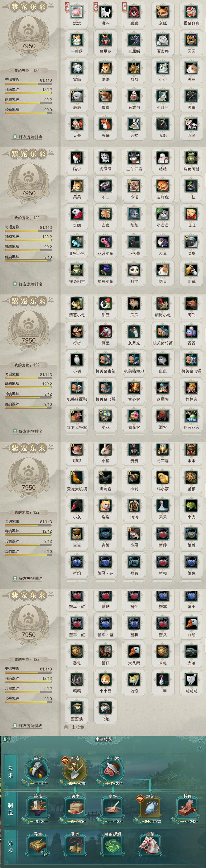Click the 红羽大将军 rooster pet
Image resolution: width=206 pixels, height=868 pixels.
pos(77,416)
